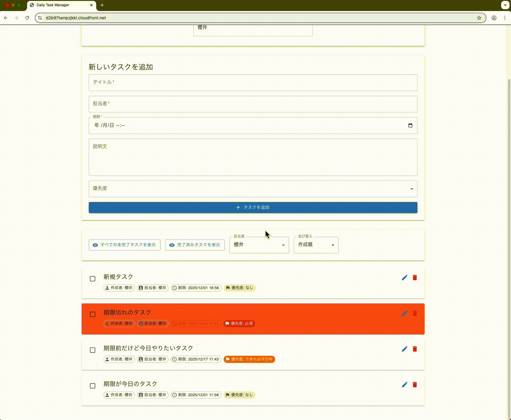Click the page vertical scrollbar

coord(509,238)
